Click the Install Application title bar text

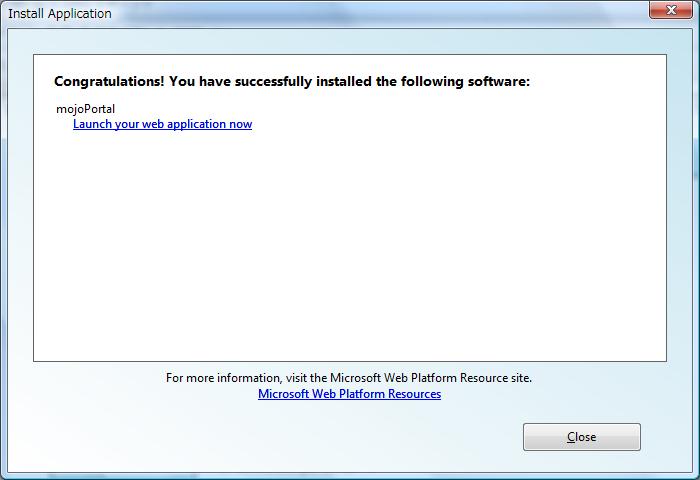pyautogui.click(x=60, y=14)
